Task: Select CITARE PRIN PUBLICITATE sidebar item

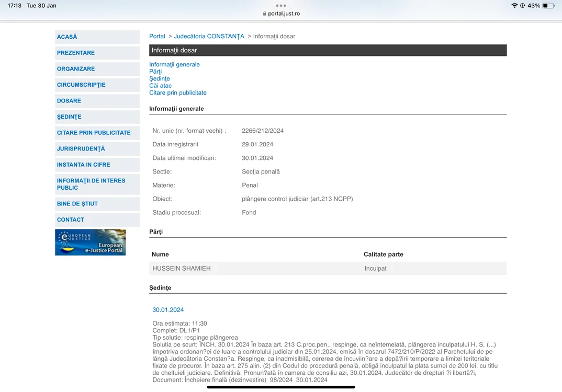Action: [x=97, y=133]
